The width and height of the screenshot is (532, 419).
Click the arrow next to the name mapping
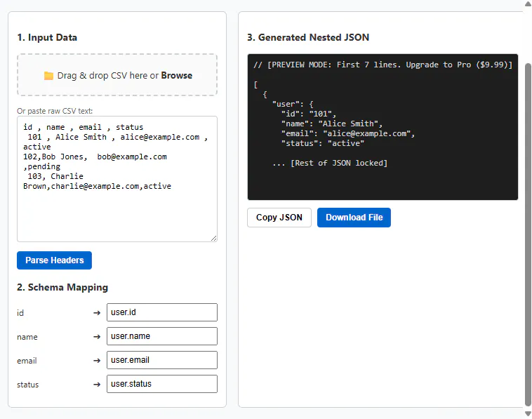97,337
